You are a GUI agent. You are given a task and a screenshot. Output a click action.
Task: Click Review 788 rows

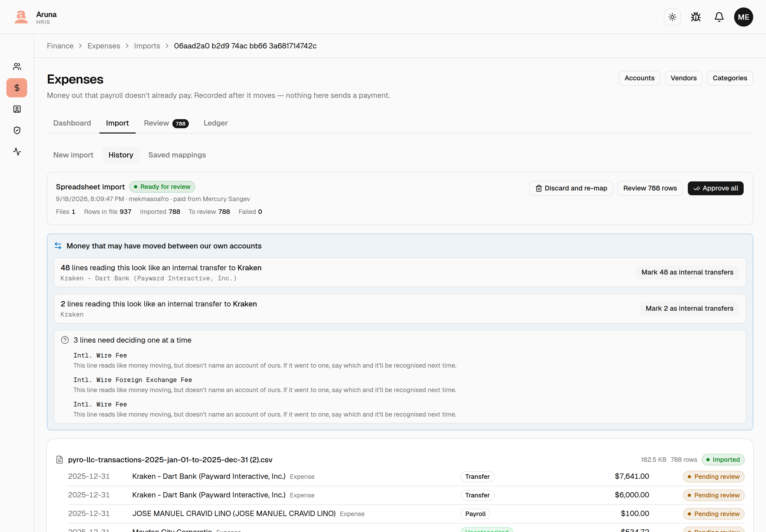[650, 188]
